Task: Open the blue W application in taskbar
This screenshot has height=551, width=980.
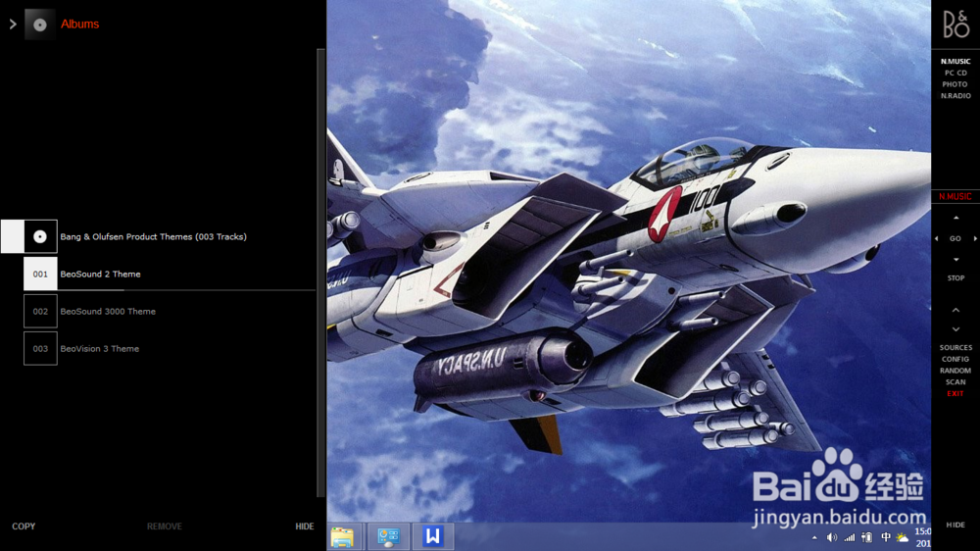Action: tap(432, 536)
